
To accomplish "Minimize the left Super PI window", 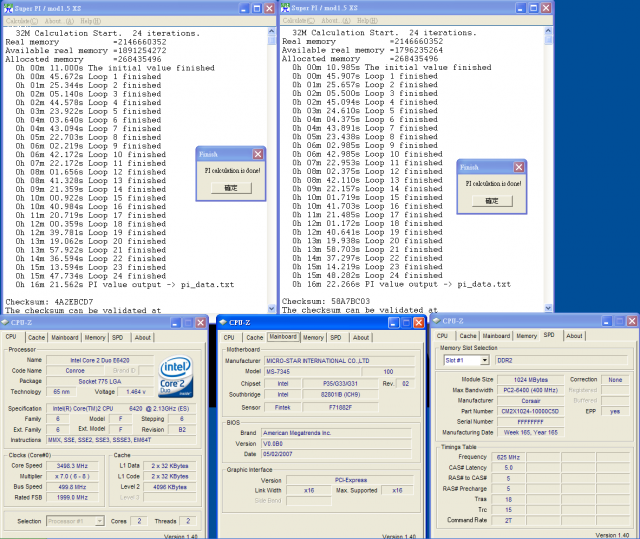I will click(244, 8).
